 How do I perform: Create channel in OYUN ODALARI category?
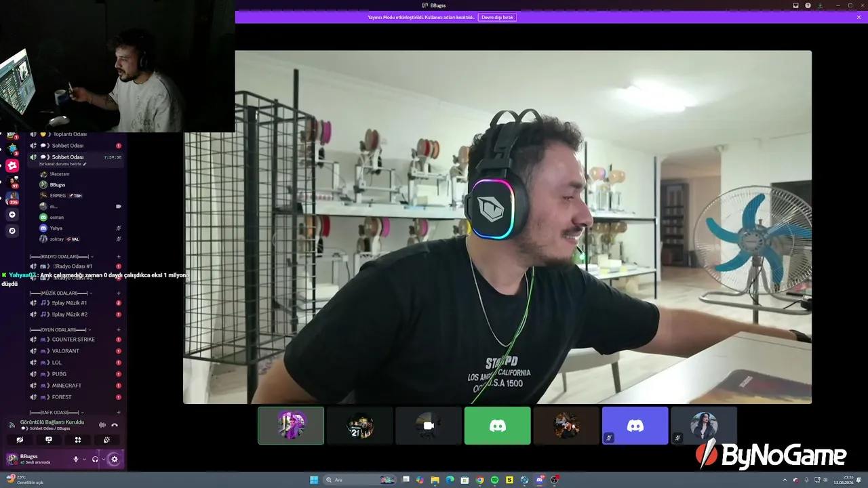[119, 330]
